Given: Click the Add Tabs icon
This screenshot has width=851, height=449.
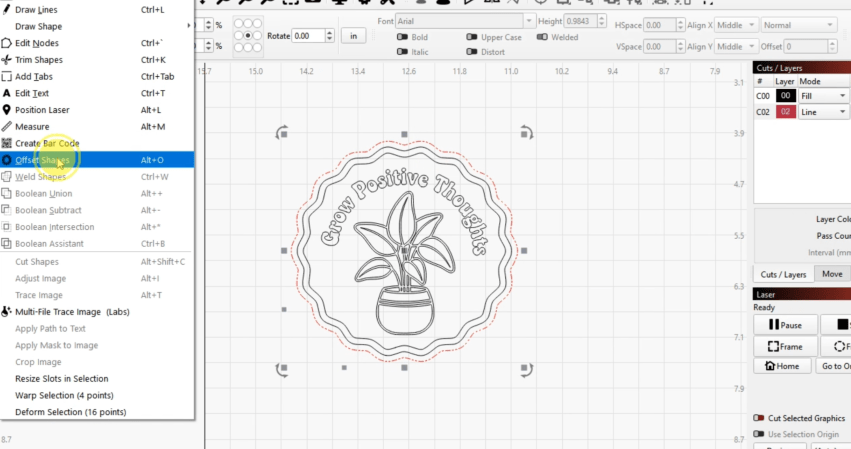Looking at the screenshot, I should point(7,77).
